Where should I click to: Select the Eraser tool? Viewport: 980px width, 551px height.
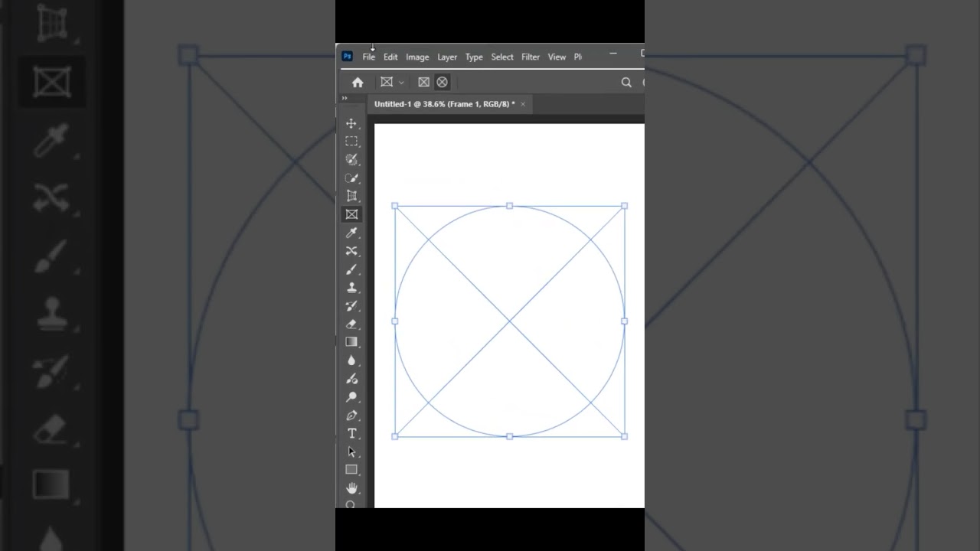point(351,324)
